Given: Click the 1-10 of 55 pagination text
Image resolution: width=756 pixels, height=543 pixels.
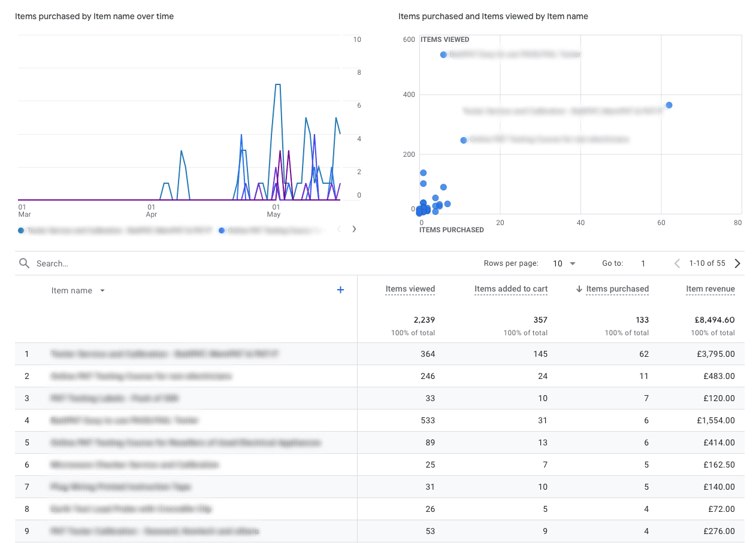Looking at the screenshot, I should pyautogui.click(x=707, y=263).
